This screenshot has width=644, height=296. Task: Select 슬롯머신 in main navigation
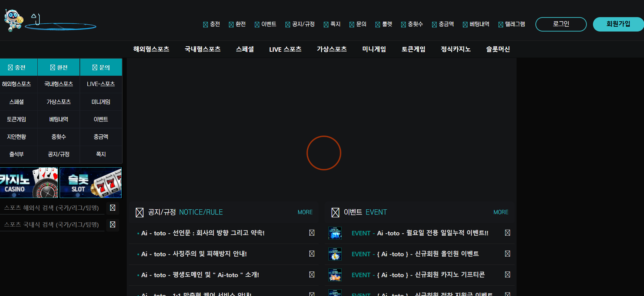click(498, 49)
